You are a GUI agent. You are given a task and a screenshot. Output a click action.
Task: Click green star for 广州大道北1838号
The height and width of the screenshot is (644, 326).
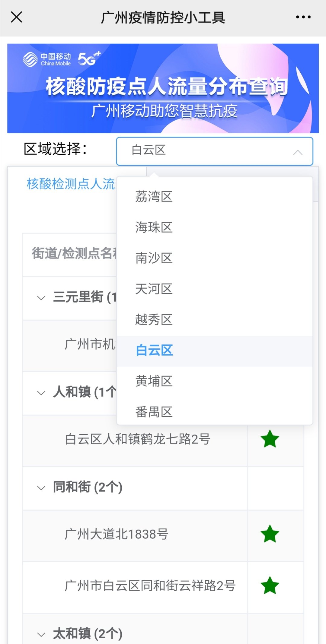(x=270, y=534)
